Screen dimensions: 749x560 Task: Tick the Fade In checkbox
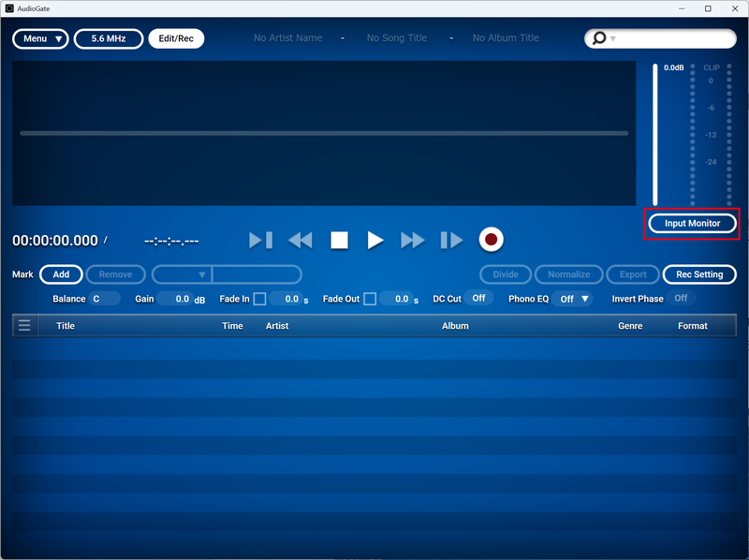[x=260, y=299]
